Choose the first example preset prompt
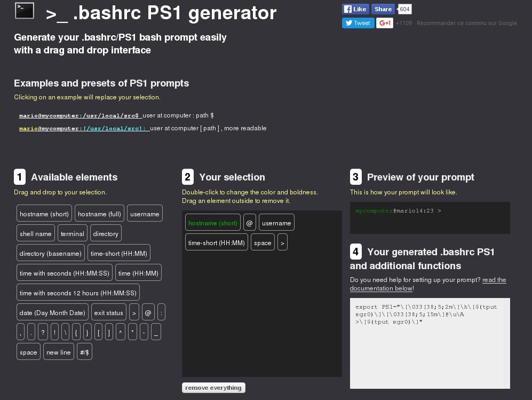This screenshot has width=532, height=400. click(79, 115)
